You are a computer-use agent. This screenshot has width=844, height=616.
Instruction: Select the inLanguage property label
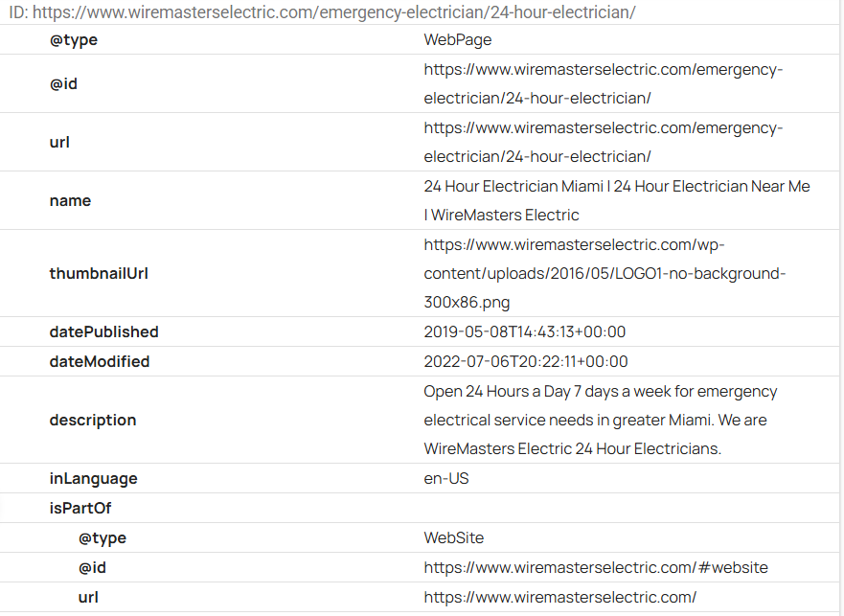(x=93, y=478)
